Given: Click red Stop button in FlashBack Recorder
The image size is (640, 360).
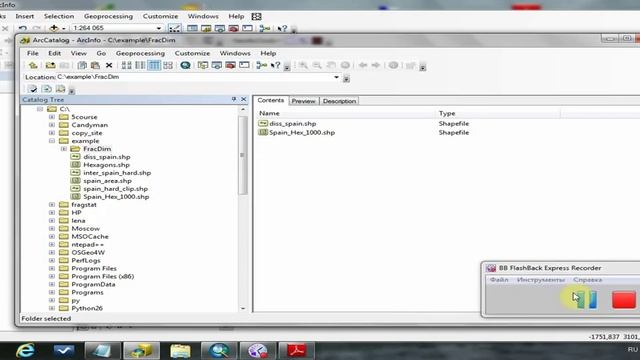Looking at the screenshot, I should click(624, 300).
